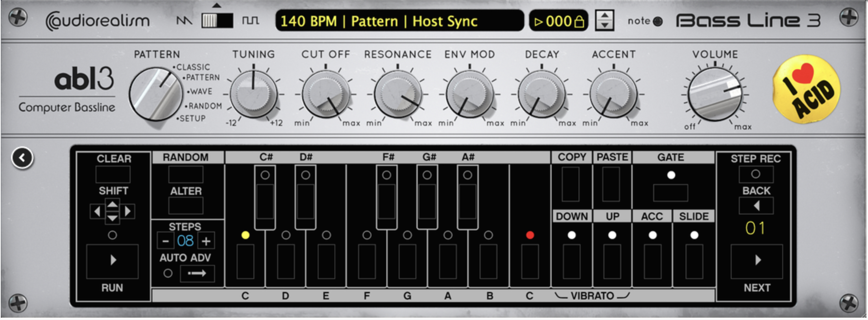Click the padlock icon in the pattern display
This screenshot has width=868, height=320.
click(x=579, y=22)
